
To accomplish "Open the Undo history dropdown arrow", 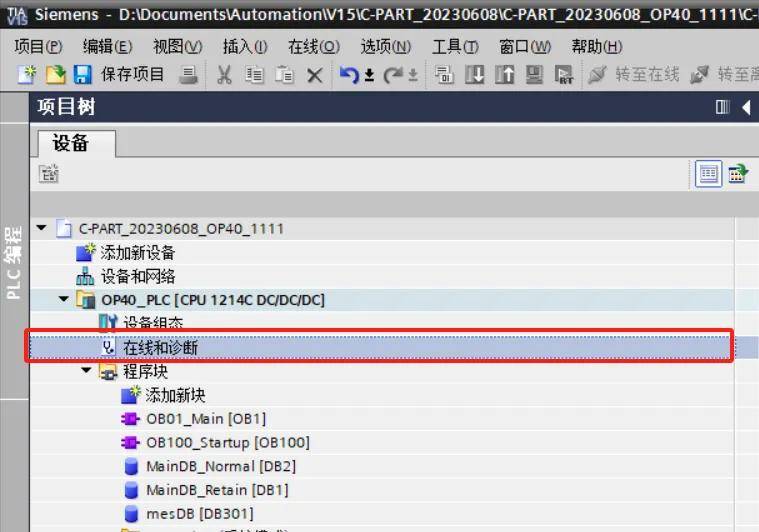I will (x=369, y=75).
